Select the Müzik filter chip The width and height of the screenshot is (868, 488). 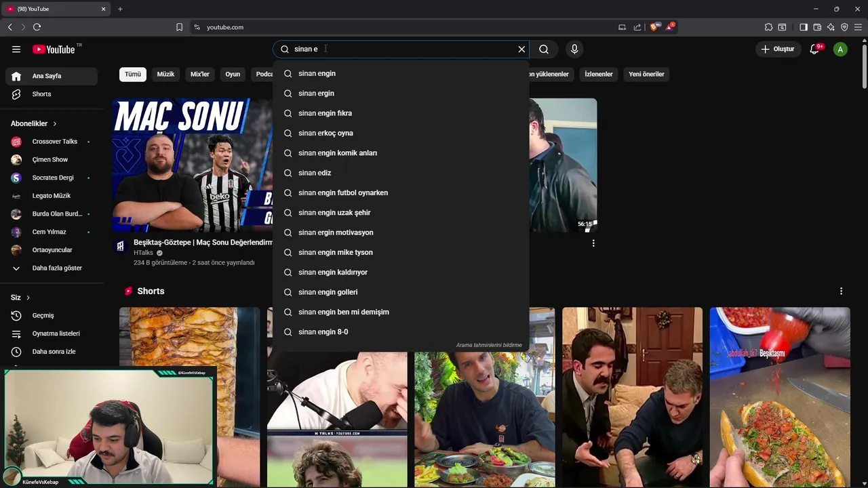click(x=166, y=74)
